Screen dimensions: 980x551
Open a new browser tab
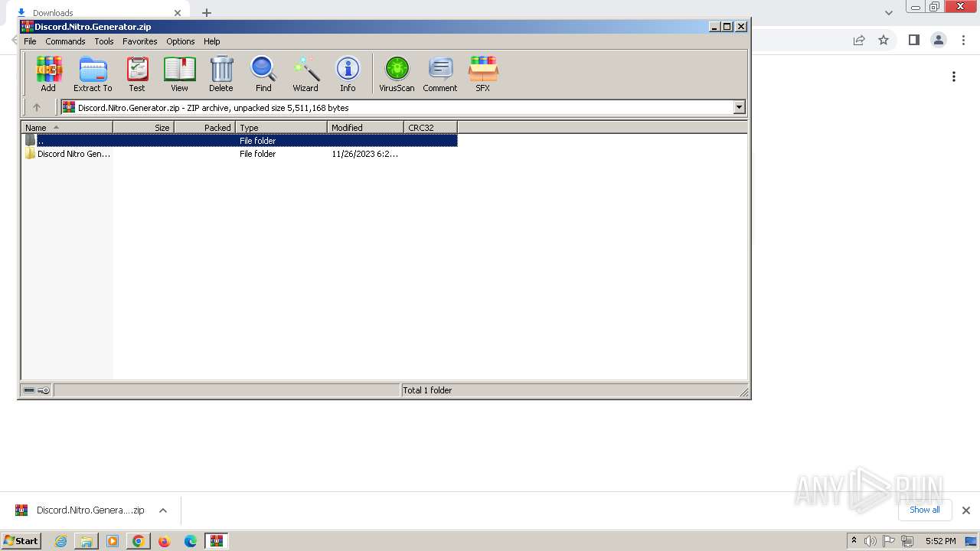[x=207, y=13]
